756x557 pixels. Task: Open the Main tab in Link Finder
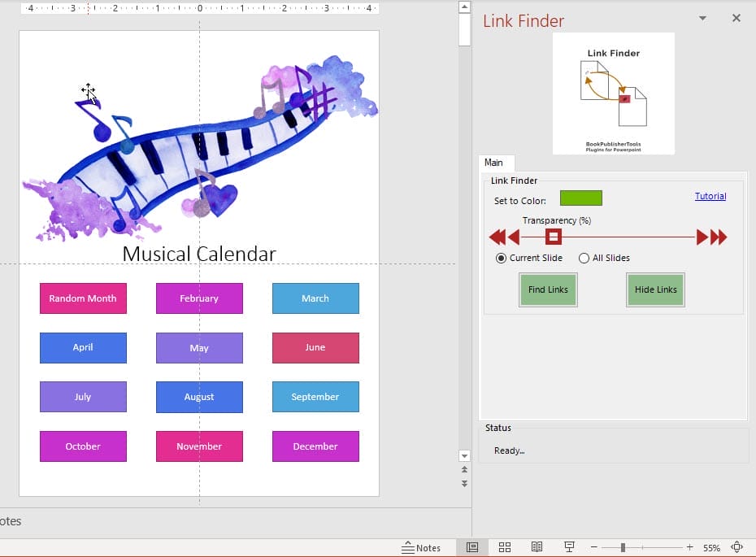pos(493,163)
